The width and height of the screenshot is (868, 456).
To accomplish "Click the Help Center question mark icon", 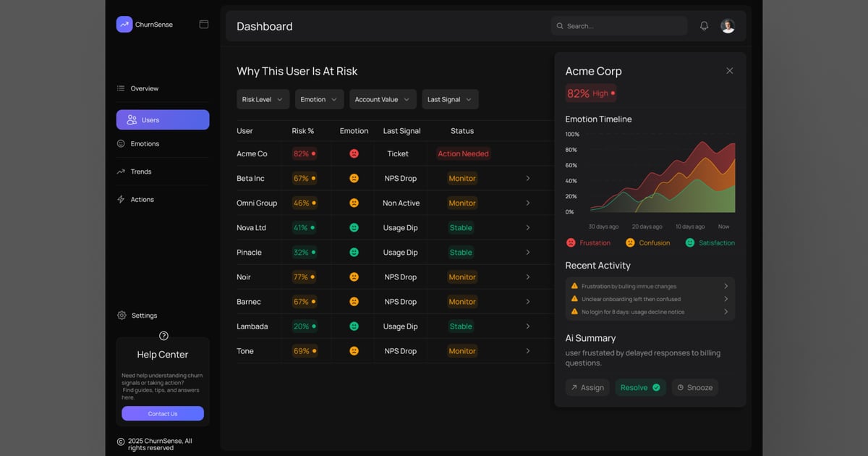I will point(163,336).
